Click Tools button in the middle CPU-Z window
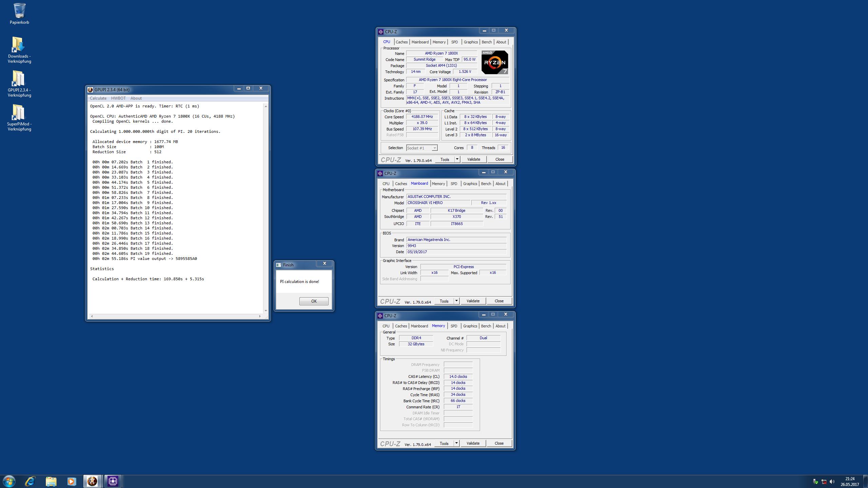The height and width of the screenshot is (488, 868). click(444, 301)
